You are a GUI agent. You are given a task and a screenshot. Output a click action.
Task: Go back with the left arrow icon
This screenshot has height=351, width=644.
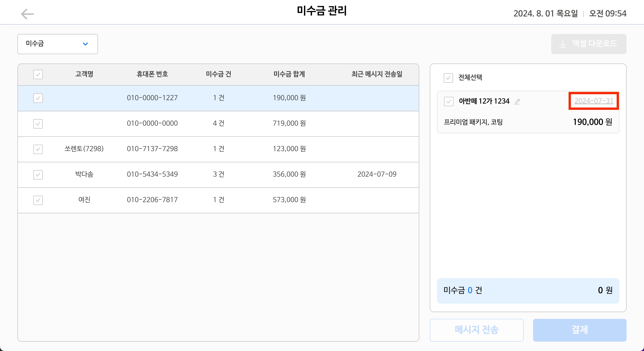27,14
